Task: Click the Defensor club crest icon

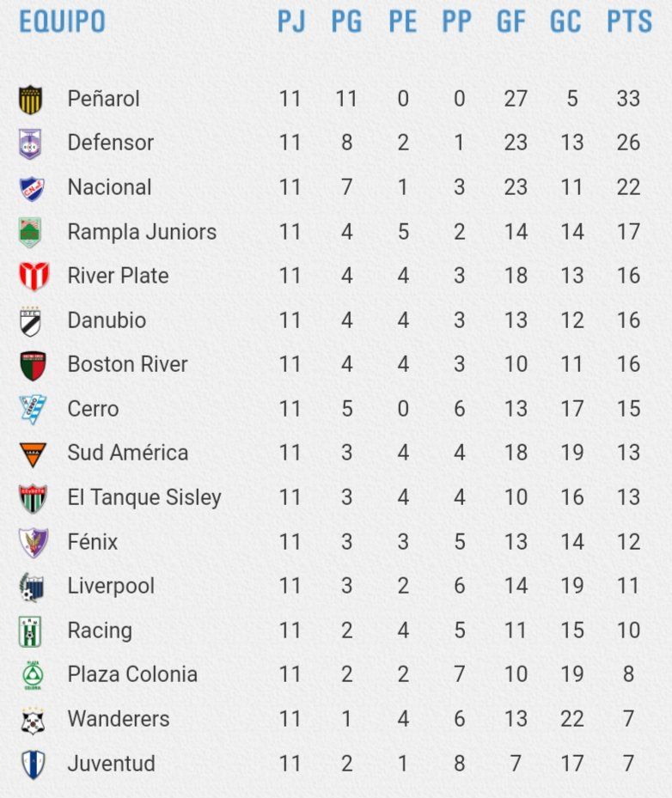Action: (30, 144)
